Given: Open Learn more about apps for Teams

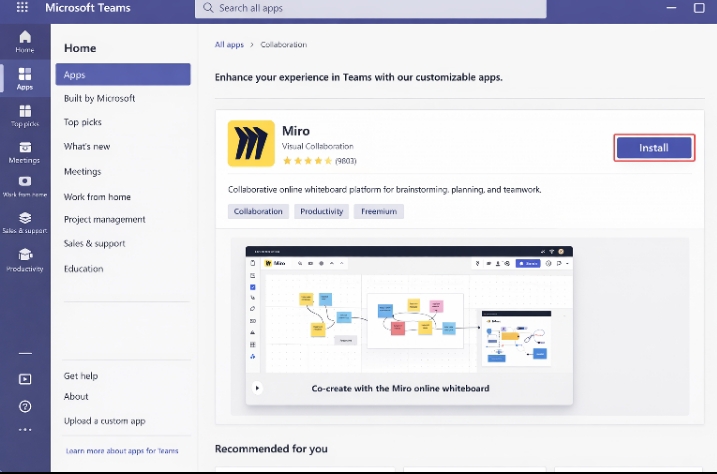Looking at the screenshot, I should (122, 451).
